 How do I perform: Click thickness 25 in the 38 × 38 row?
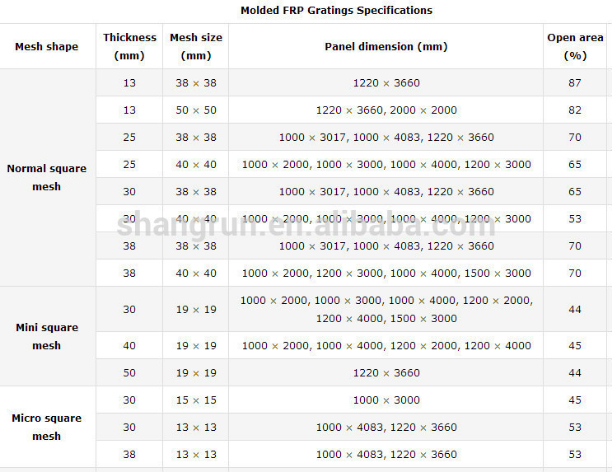coord(129,137)
